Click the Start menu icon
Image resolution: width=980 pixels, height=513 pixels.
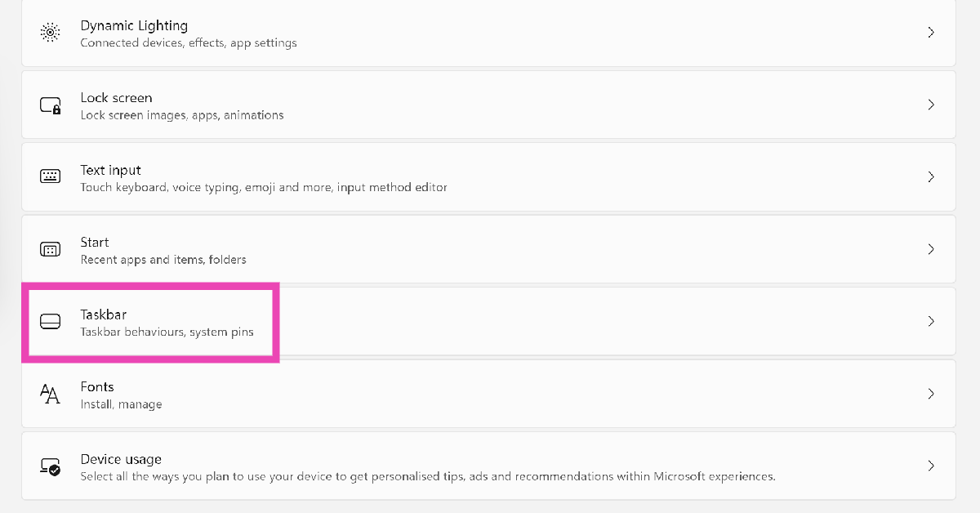tap(50, 249)
